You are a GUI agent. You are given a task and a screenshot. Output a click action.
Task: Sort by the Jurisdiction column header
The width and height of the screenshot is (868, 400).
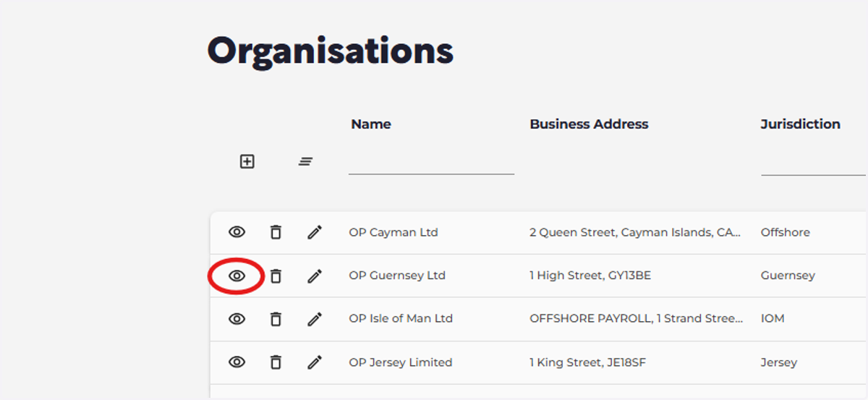tap(801, 124)
